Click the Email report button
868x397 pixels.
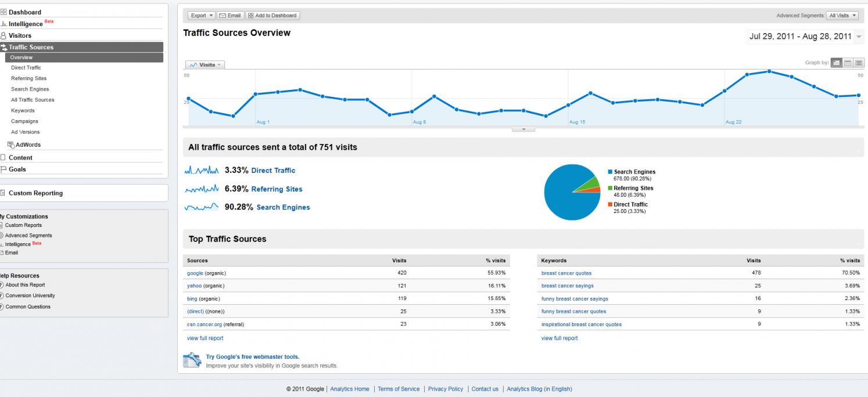click(x=230, y=16)
